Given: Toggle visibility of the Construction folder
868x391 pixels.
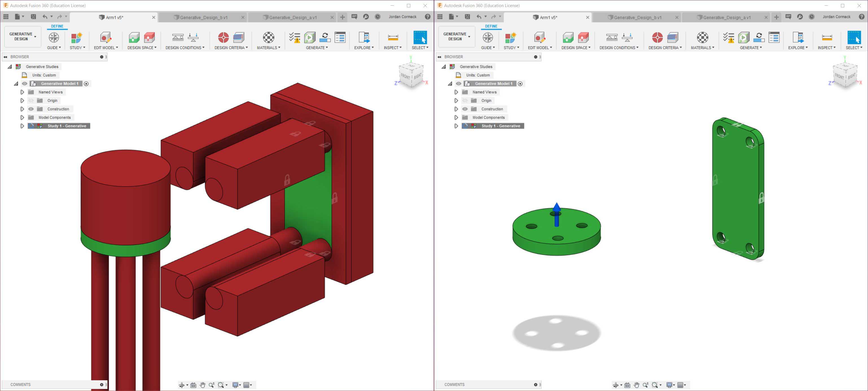Looking at the screenshot, I should (31, 108).
